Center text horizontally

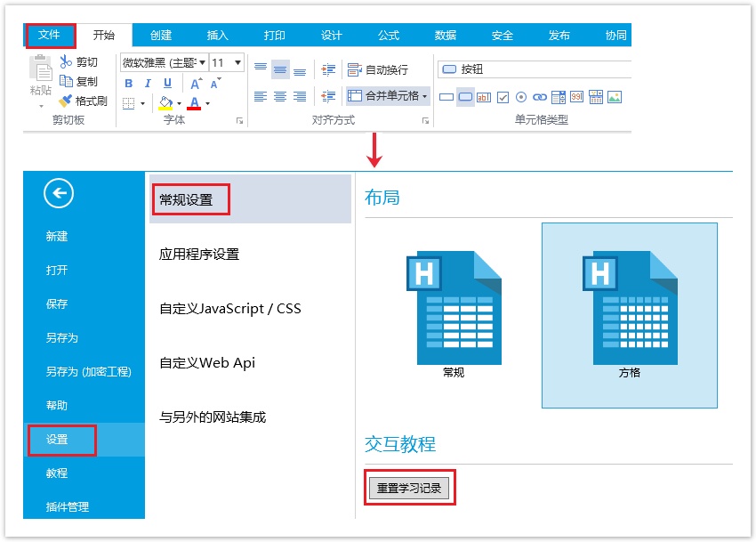(280, 96)
